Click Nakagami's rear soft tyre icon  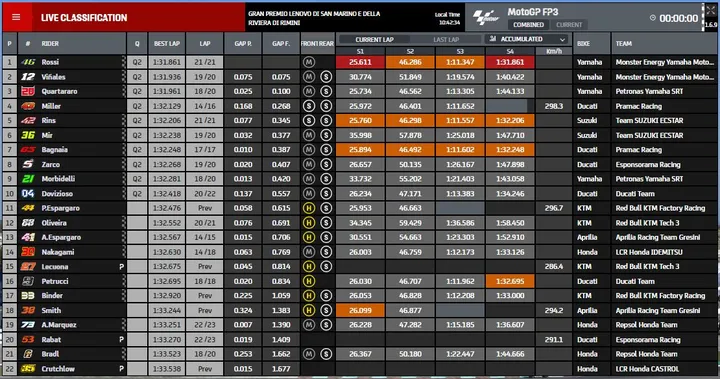click(x=326, y=252)
